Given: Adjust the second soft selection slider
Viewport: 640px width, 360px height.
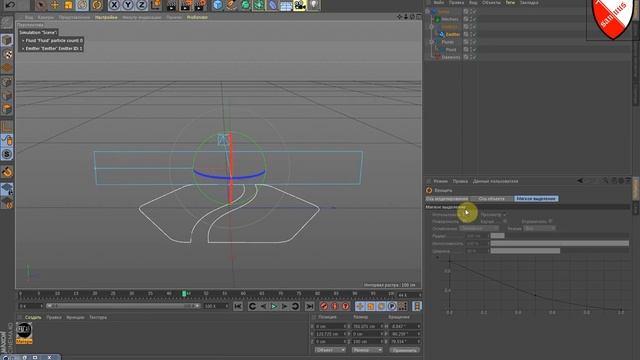Looking at the screenshot, I should [x=560, y=243].
